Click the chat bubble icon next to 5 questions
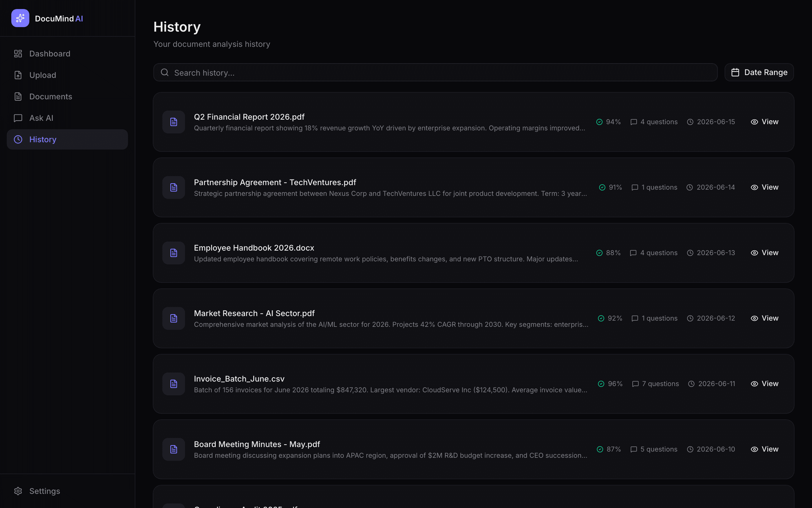The width and height of the screenshot is (812, 508). (634, 450)
